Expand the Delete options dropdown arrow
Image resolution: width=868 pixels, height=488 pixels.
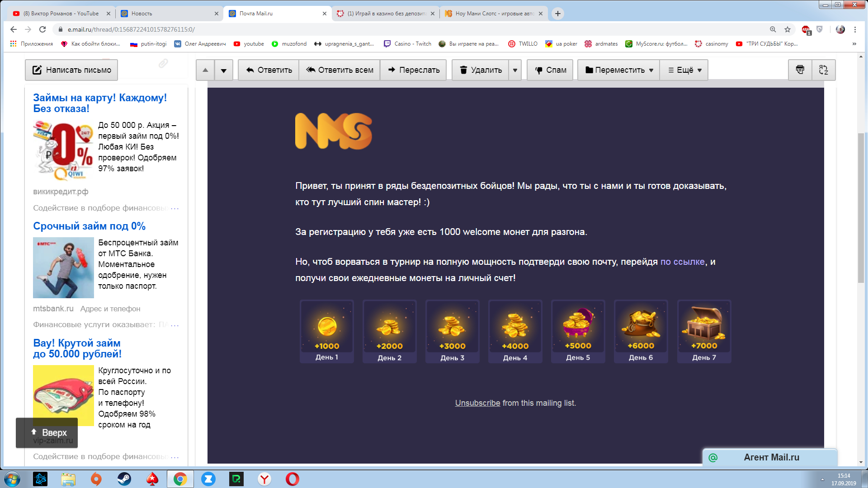point(515,70)
